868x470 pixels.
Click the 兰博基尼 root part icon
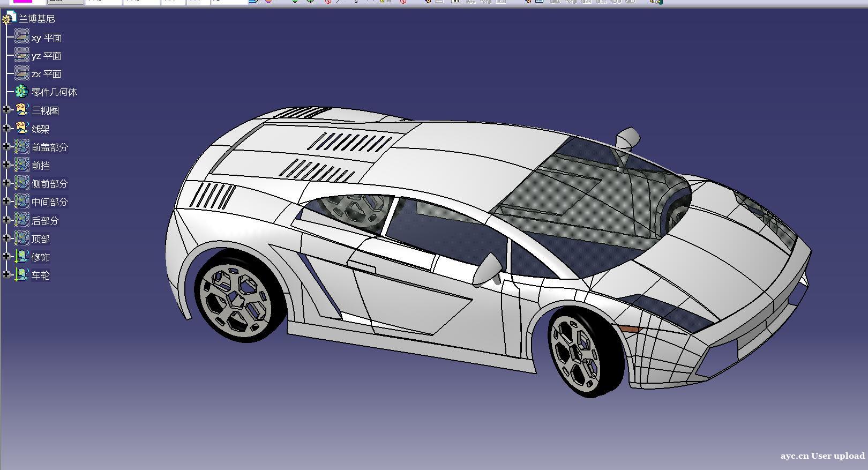coord(9,18)
